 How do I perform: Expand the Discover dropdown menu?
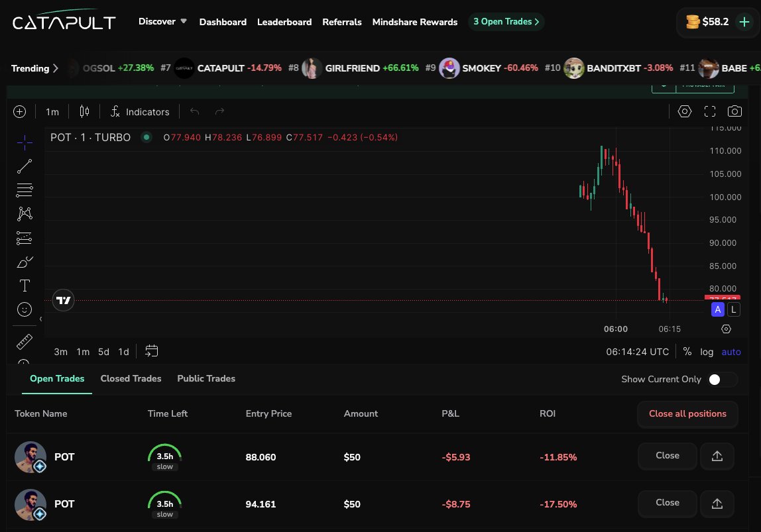tap(162, 21)
